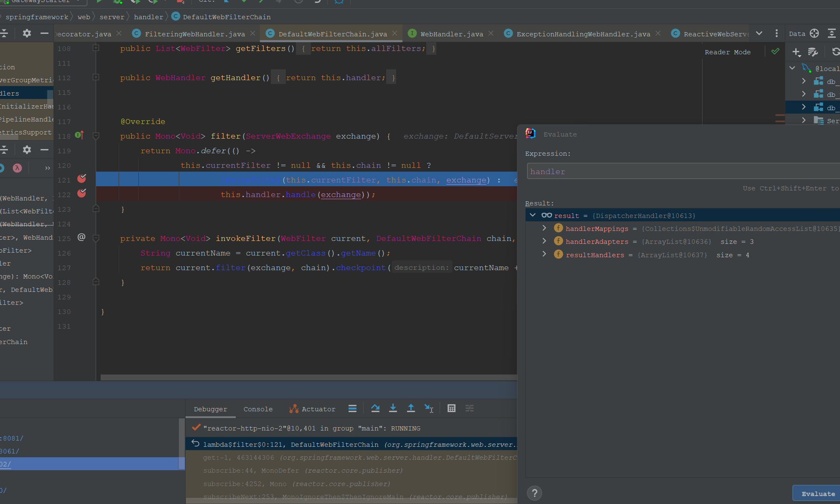This screenshot has height=504, width=840.
Task: Toggle fold end marker at line 128
Action: 96,282
